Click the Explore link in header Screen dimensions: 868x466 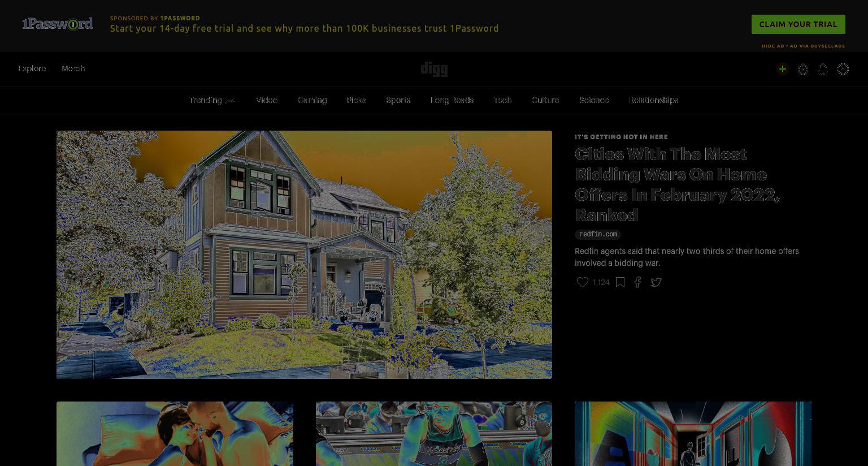(x=32, y=68)
